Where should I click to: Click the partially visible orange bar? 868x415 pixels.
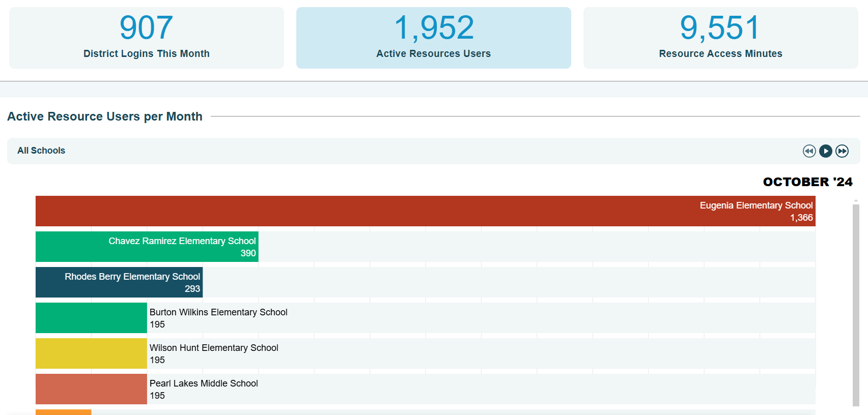pos(63,412)
